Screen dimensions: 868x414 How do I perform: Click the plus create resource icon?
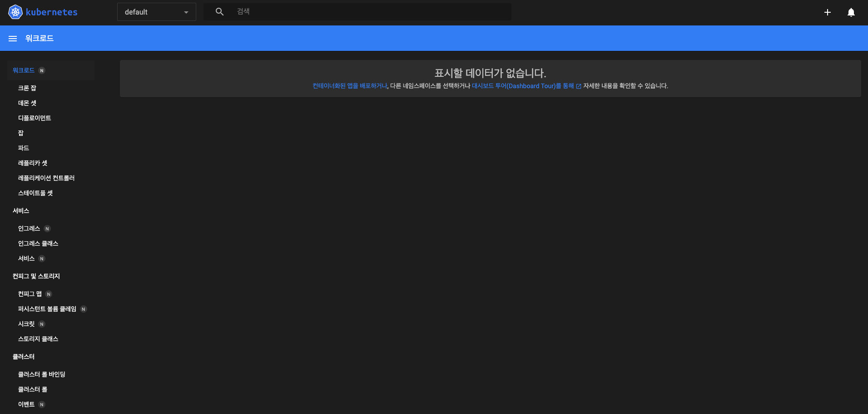coord(828,12)
